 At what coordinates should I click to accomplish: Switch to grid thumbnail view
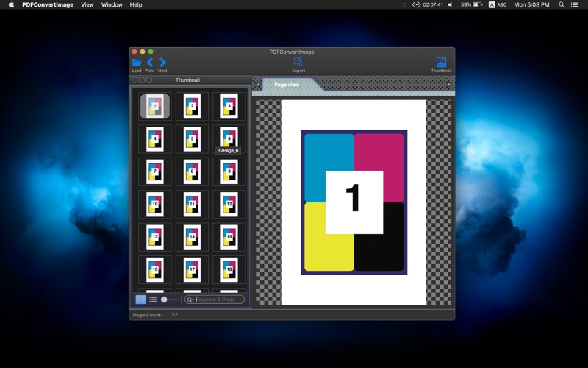pyautogui.click(x=140, y=300)
